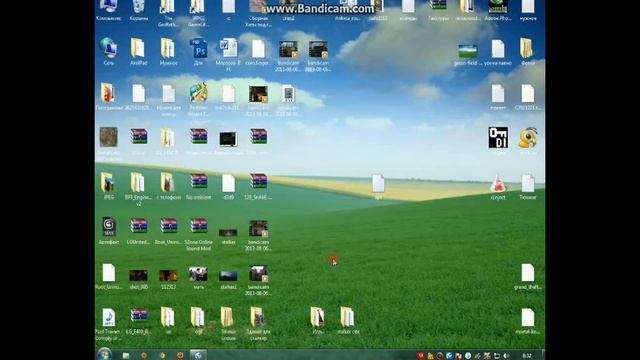The image size is (640, 360).
Task: Select the yellow bee program icon
Action: point(528,138)
